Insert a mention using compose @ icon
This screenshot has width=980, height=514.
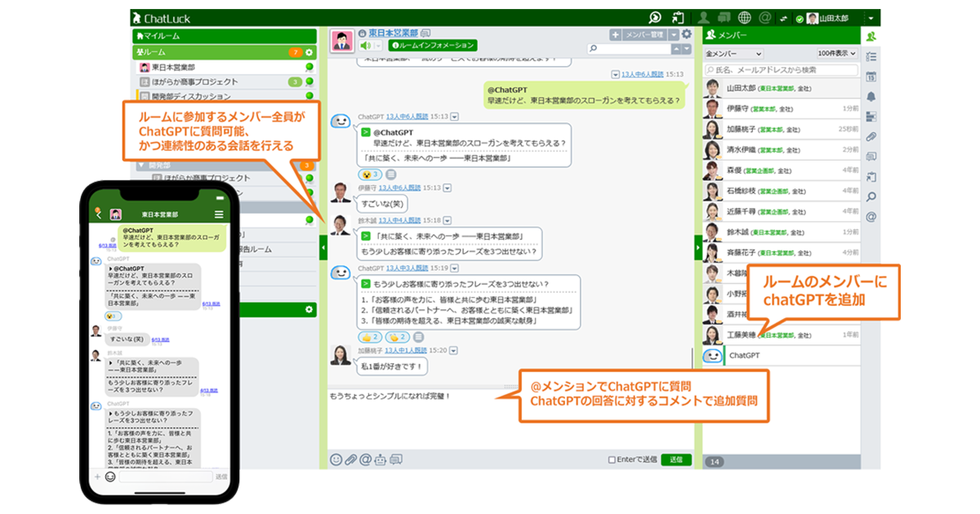[365, 460]
